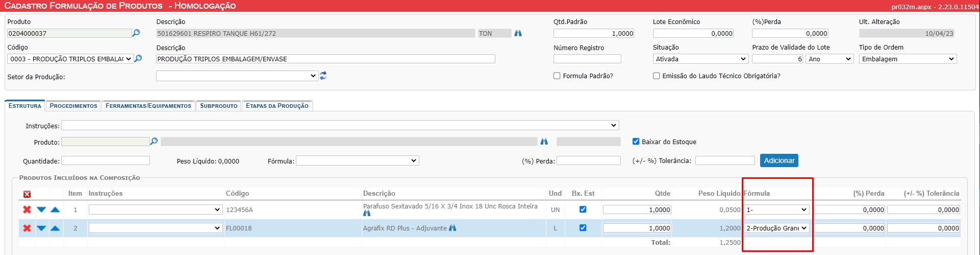The width and height of the screenshot is (980, 255).
Task: Click Número Registro input field
Action: (x=587, y=59)
